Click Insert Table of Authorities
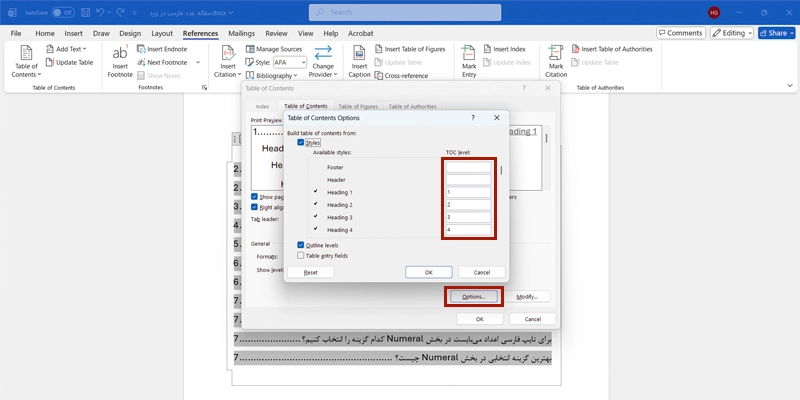Screen dimensions: 800x400 point(612,49)
